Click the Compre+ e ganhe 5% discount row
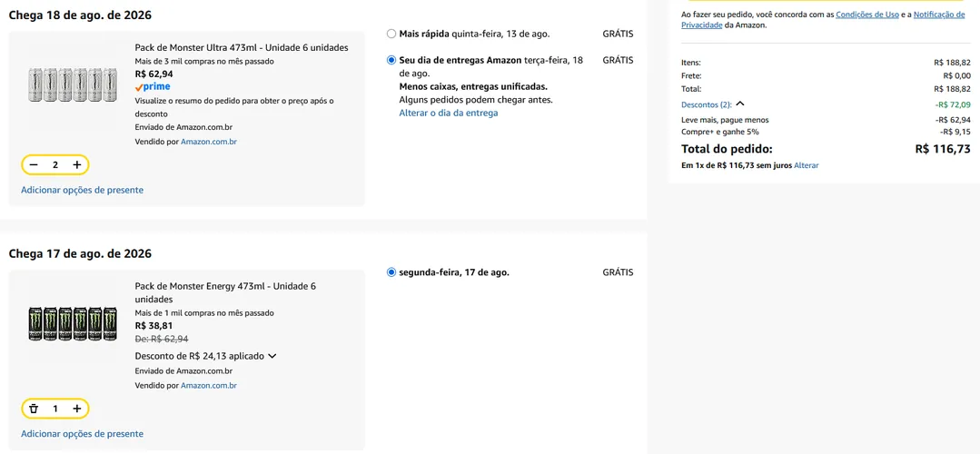The image size is (980, 454). tap(826, 132)
